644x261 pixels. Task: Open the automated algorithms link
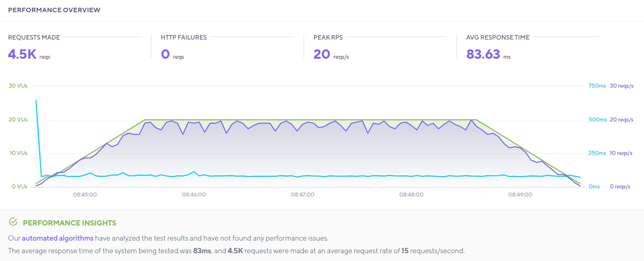[x=57, y=238]
